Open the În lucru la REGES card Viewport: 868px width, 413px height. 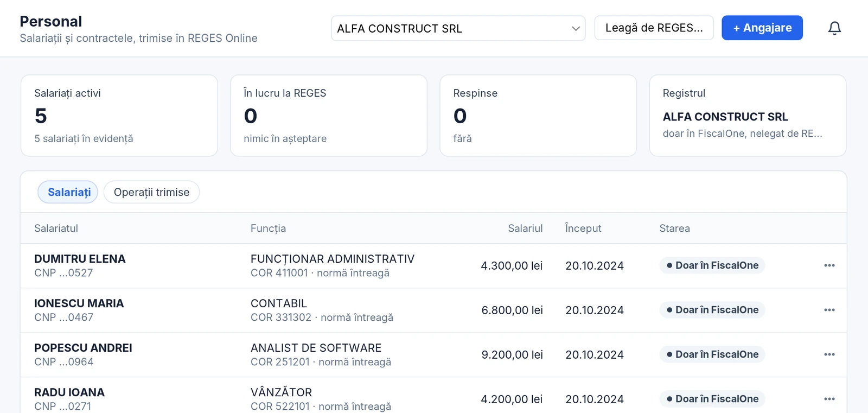(329, 116)
